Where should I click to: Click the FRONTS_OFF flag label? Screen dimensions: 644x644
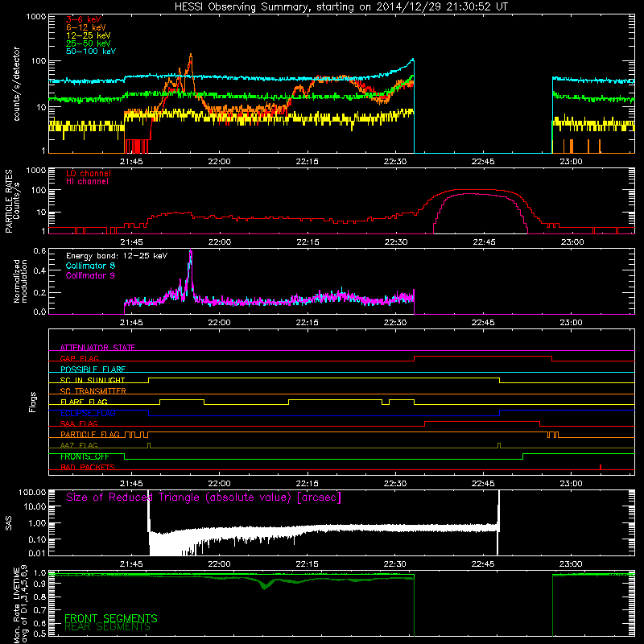[85, 456]
